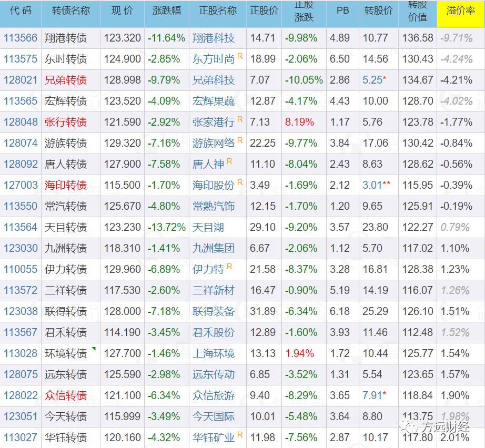
Task: Click the red 兄弟转债 bond name
Action: point(66,80)
